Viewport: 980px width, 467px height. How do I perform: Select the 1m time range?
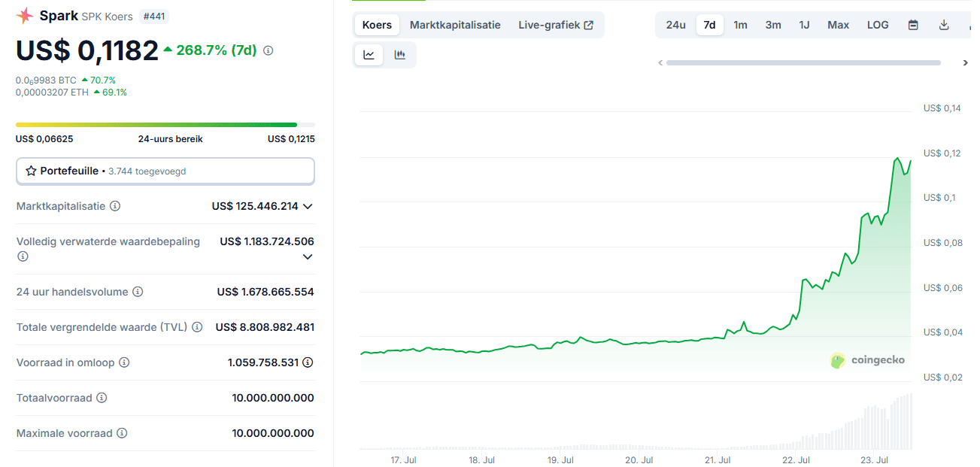[741, 25]
